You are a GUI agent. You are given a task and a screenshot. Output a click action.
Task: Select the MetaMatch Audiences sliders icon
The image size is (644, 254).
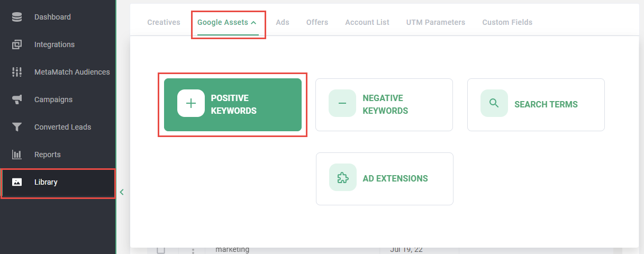point(17,72)
